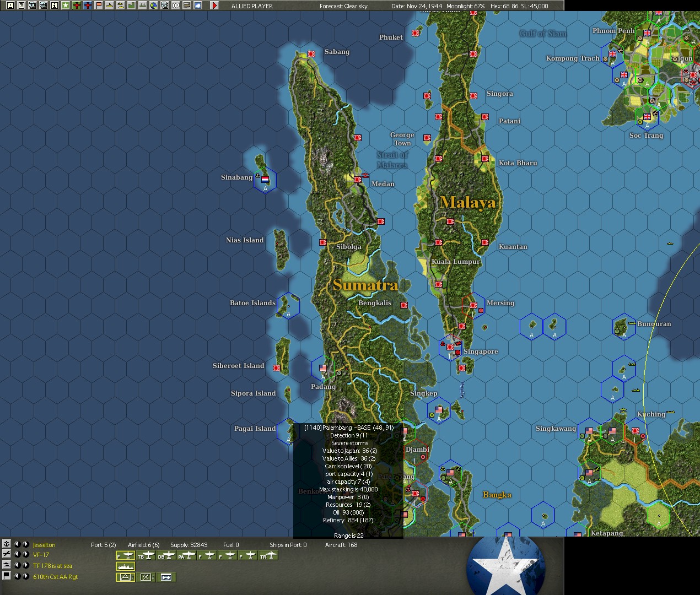700x595 pixels.
Task: Click the red end-turn arrow in toolbar
Action: click(214, 6)
